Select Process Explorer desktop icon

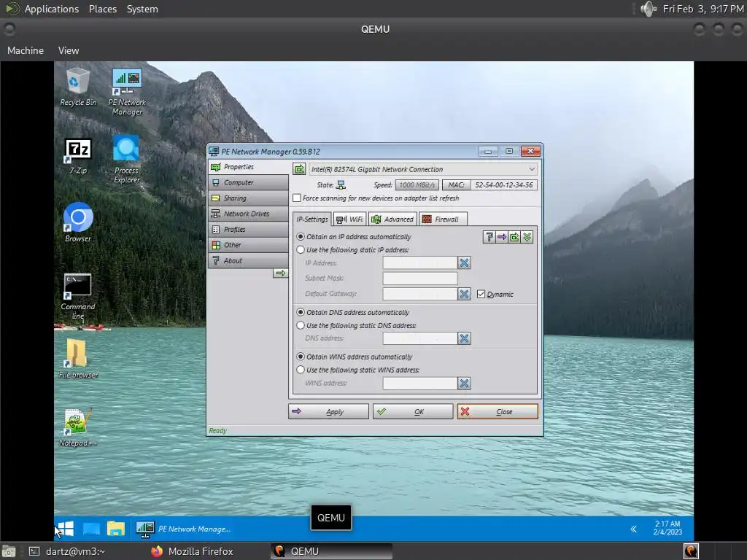[x=126, y=160]
